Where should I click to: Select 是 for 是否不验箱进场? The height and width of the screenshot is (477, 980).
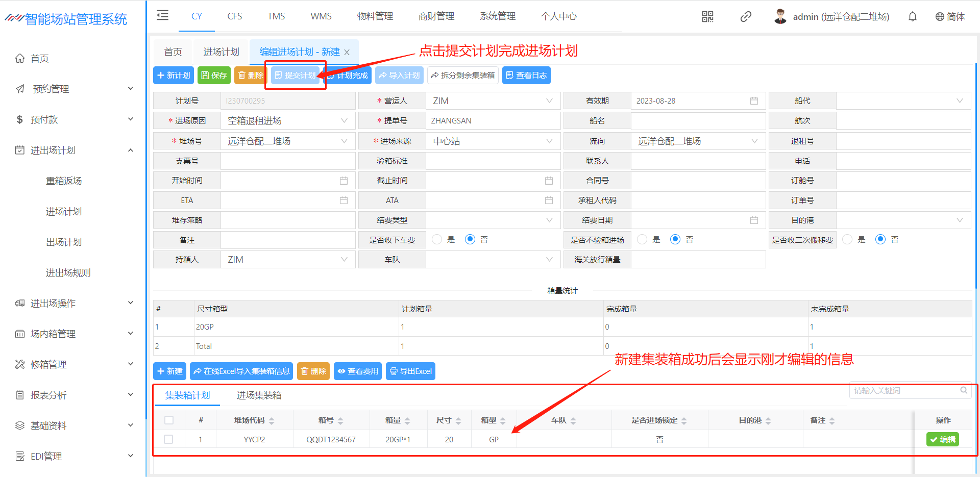point(643,240)
